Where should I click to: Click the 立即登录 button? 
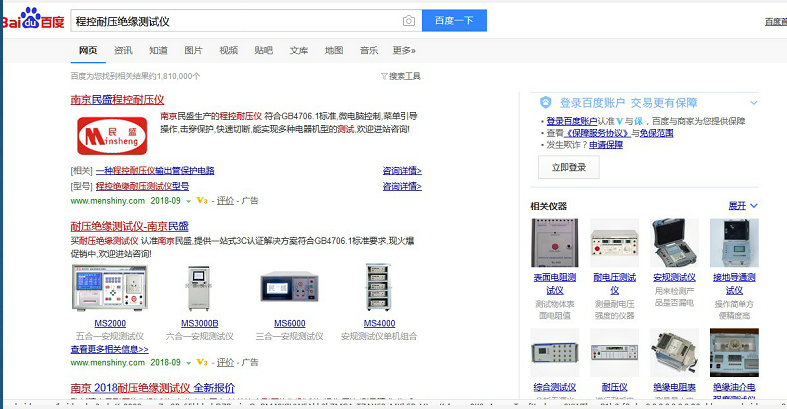click(x=569, y=168)
